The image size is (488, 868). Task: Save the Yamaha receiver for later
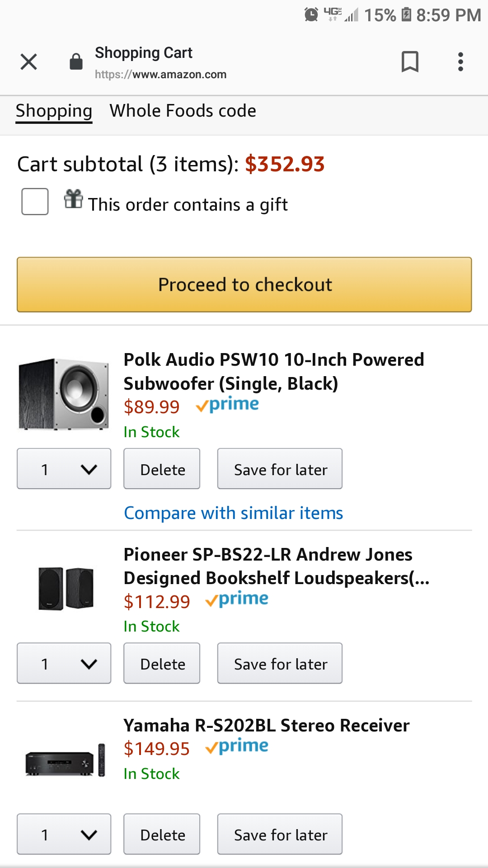pos(280,834)
